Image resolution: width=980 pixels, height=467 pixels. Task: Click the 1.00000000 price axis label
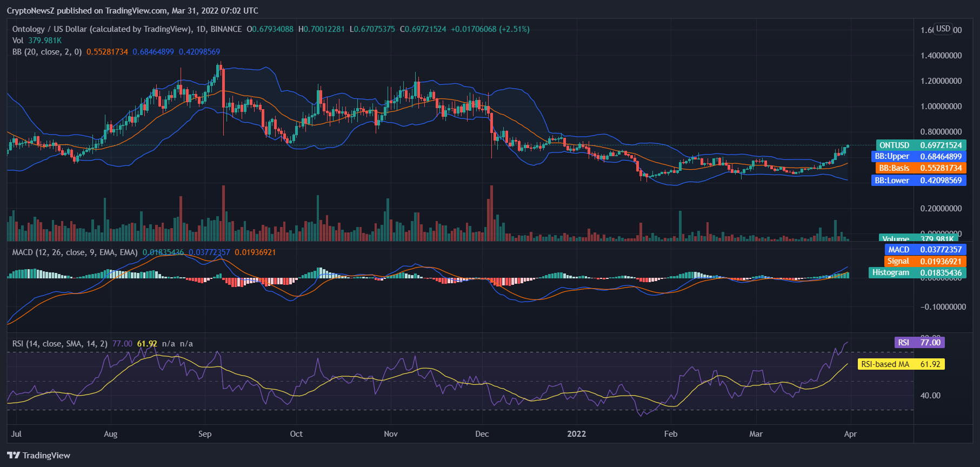coord(941,106)
